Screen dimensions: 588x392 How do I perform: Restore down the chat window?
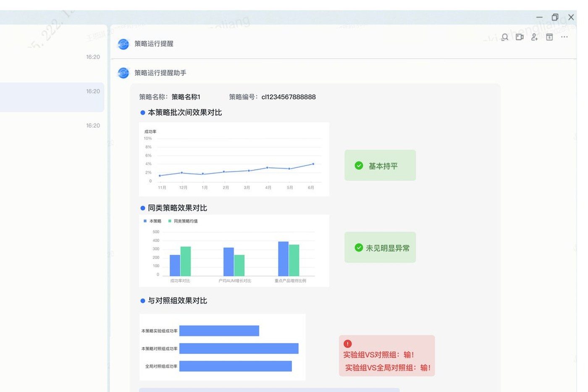(555, 17)
